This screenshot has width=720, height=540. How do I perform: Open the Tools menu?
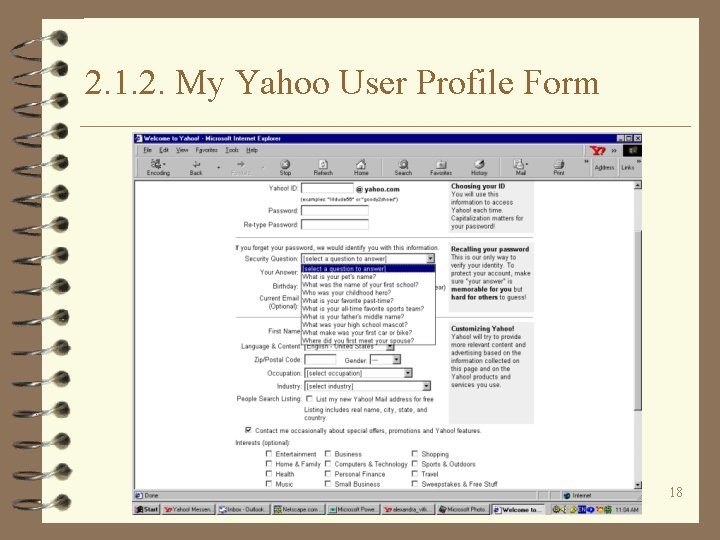point(232,150)
